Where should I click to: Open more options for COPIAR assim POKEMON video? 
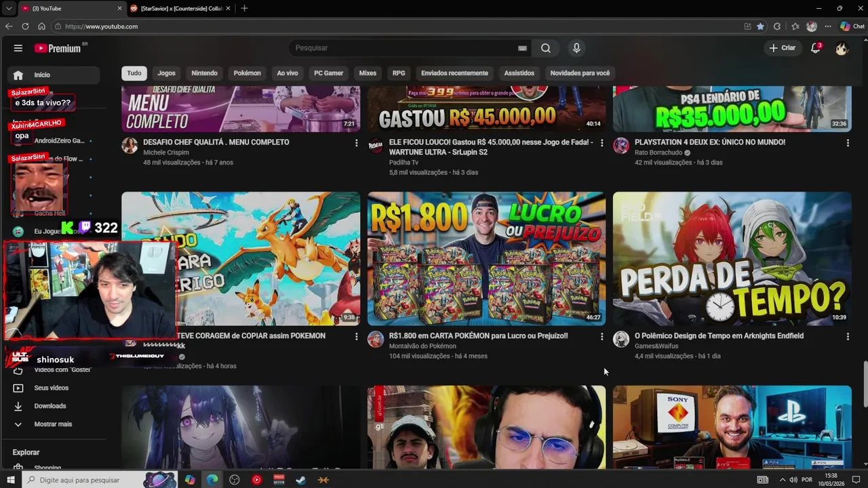356,337
